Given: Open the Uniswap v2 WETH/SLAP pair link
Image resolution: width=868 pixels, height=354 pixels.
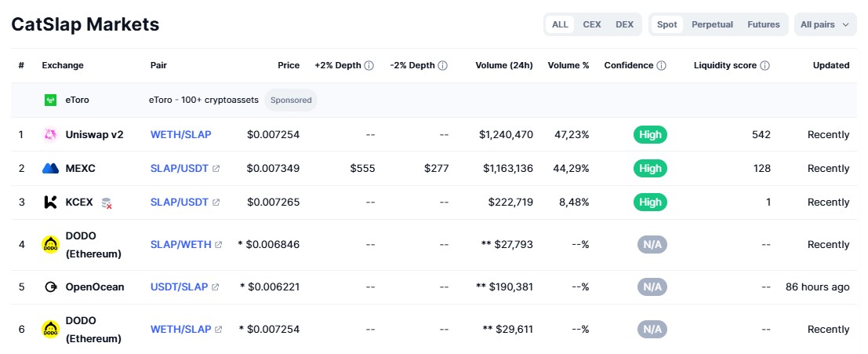Looking at the screenshot, I should (x=180, y=135).
